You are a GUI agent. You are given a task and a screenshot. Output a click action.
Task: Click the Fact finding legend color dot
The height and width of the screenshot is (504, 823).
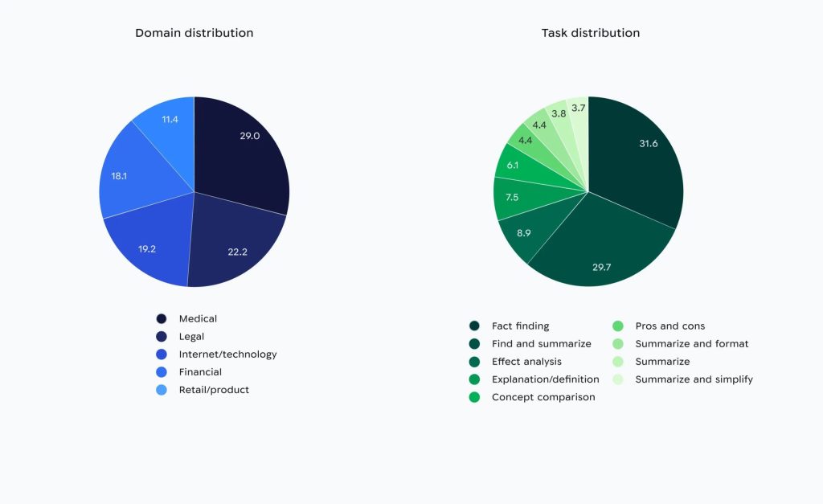pyautogui.click(x=474, y=326)
